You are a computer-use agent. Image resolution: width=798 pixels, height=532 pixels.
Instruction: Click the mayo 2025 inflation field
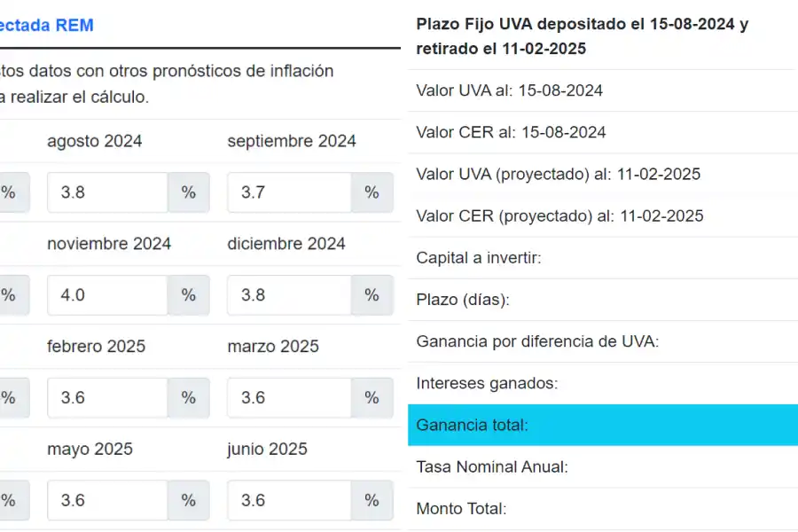(106, 500)
